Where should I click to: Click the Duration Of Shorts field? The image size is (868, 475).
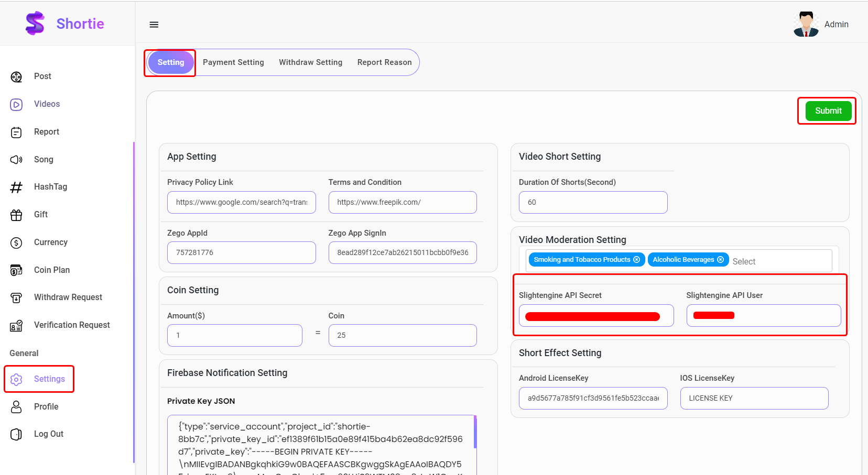tap(593, 203)
